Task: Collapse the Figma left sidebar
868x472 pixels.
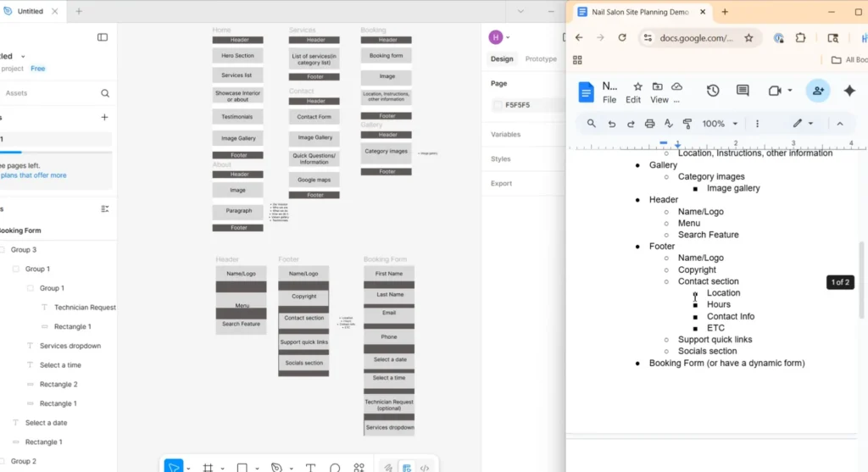Action: pos(103,37)
